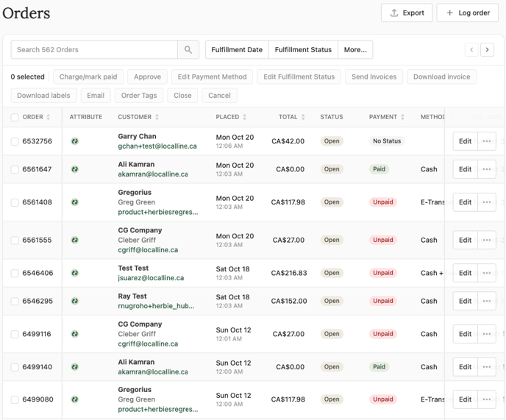
Task: Check the box for order 6561408
Action: click(x=15, y=202)
